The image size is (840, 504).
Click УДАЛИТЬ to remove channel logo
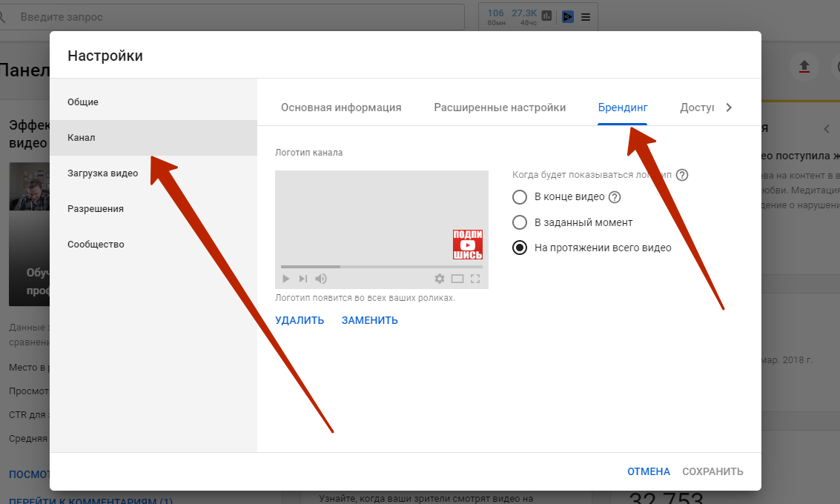[300, 320]
